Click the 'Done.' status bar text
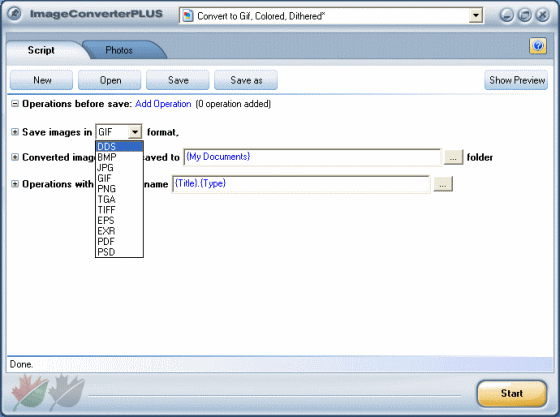Screen dimensions: 560x417 (21, 365)
